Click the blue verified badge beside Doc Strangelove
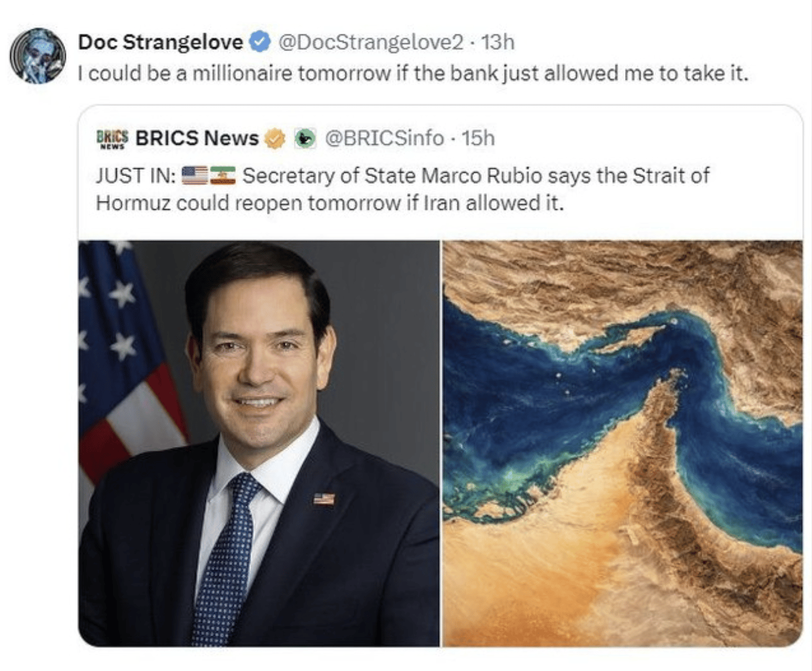Image resolution: width=812 pixels, height=671 pixels. (x=260, y=42)
